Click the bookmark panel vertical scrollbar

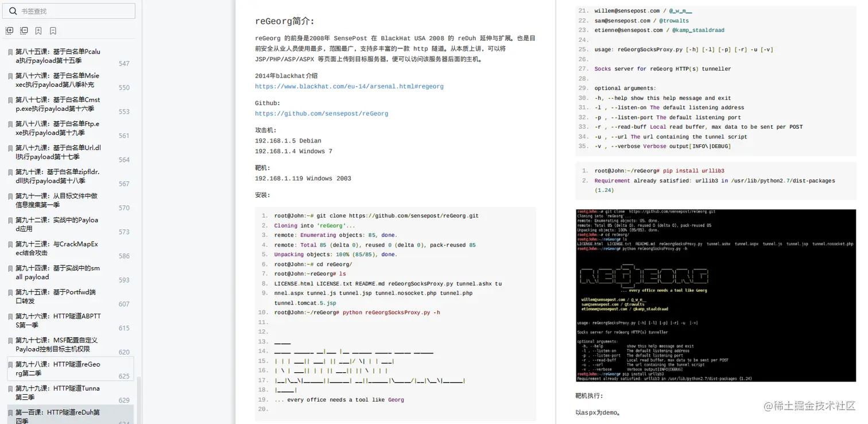pyautogui.click(x=138, y=400)
